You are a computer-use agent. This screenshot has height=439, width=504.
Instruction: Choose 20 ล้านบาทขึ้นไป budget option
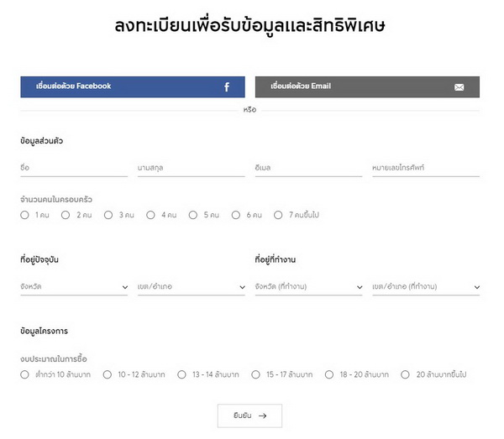tap(407, 374)
